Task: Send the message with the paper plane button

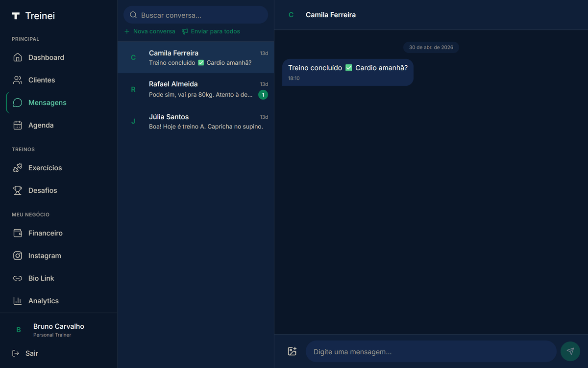Action: pyautogui.click(x=570, y=351)
